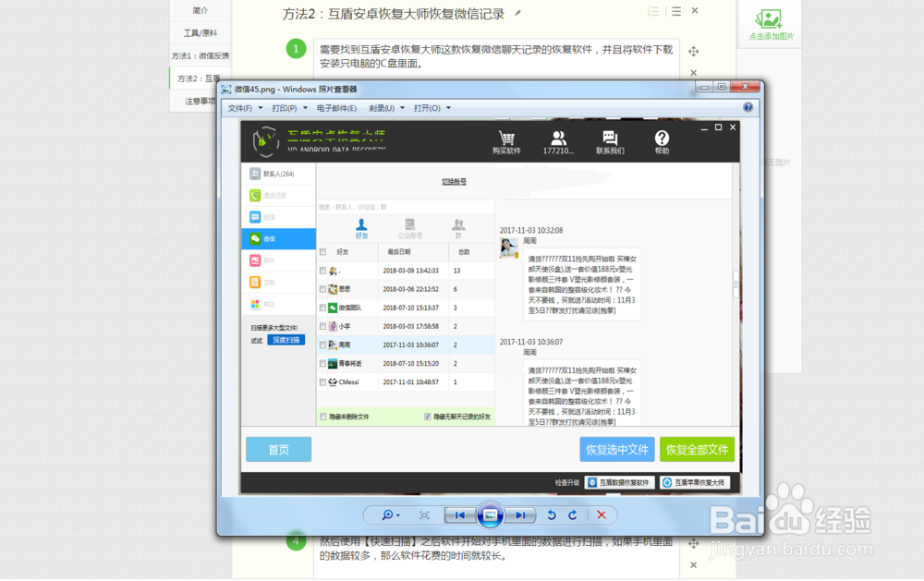The height and width of the screenshot is (581, 924).
Task: Select 通话记录 in the recovery sidebar
Action: tap(278, 196)
